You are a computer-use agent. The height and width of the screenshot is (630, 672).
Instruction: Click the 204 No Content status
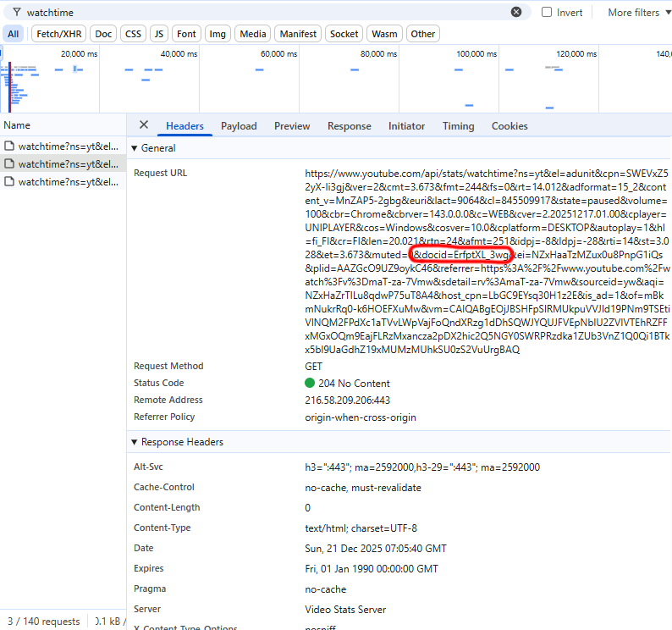pos(354,383)
